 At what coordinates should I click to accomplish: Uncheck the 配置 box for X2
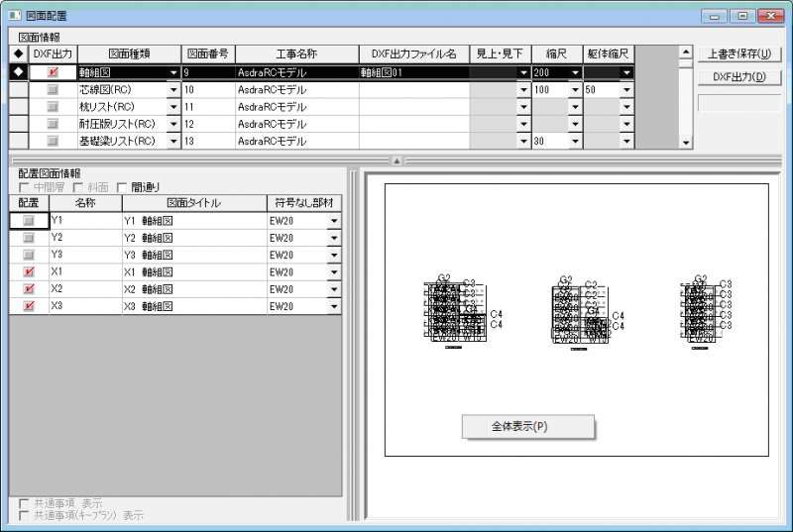tap(29, 289)
